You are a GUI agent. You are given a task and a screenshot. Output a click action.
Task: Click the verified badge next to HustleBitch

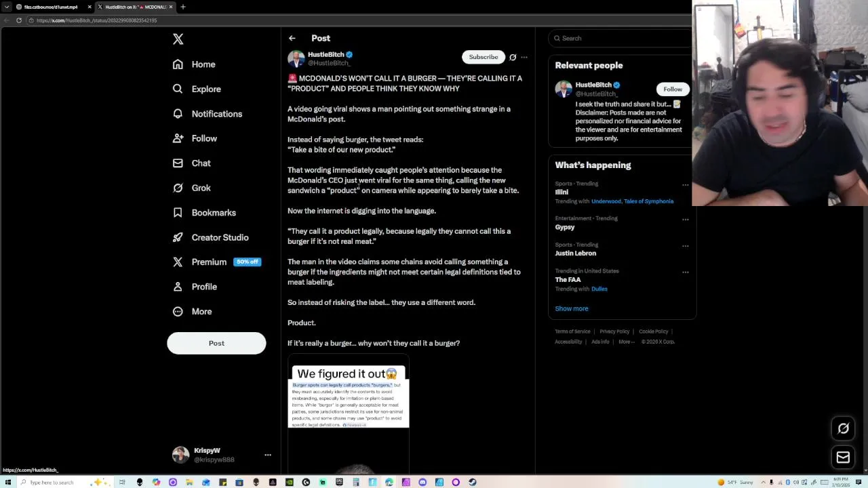[x=349, y=54]
